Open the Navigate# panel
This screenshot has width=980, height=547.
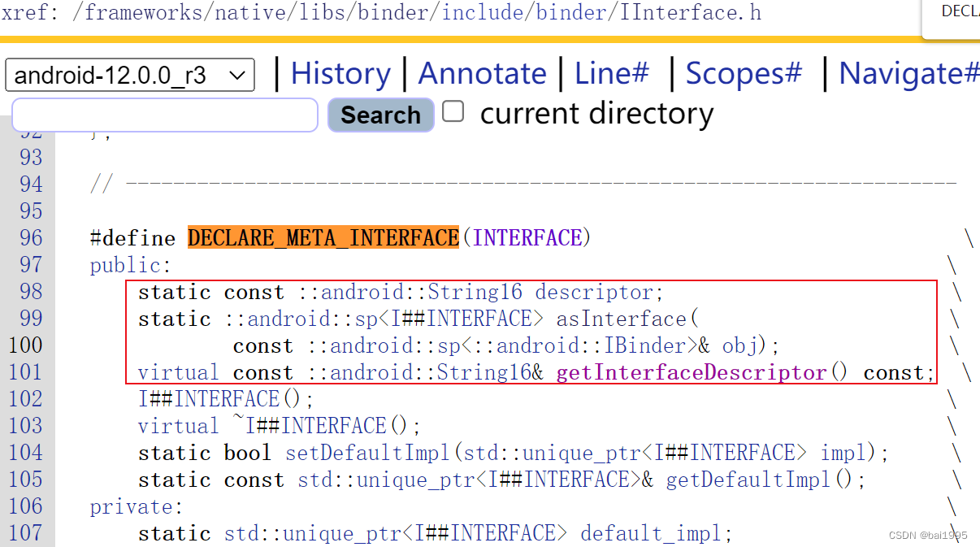pyautogui.click(x=907, y=73)
